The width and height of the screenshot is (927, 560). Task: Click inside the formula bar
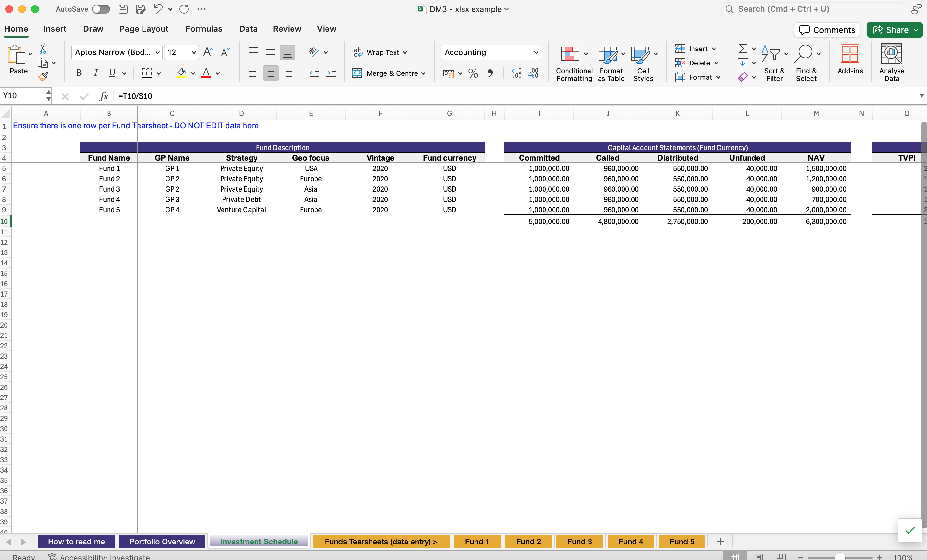tap(301, 96)
